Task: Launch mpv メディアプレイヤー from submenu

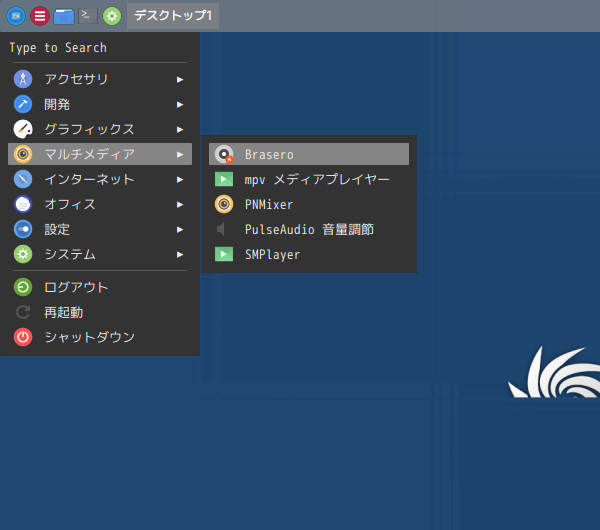Action: click(x=309, y=179)
